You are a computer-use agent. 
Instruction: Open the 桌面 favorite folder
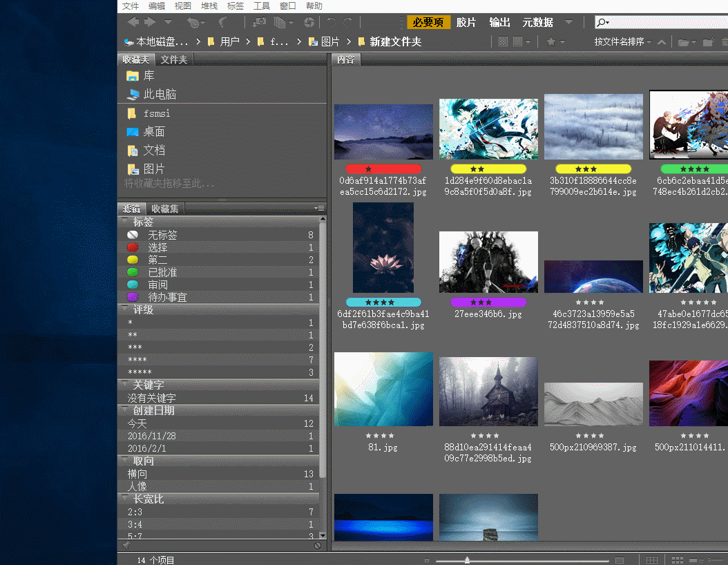click(x=154, y=131)
